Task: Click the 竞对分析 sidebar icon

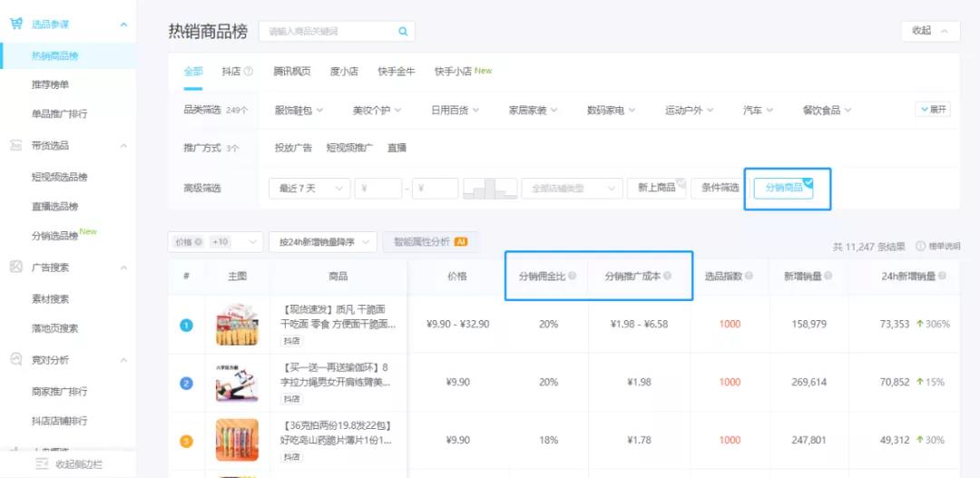Action: pos(16,359)
